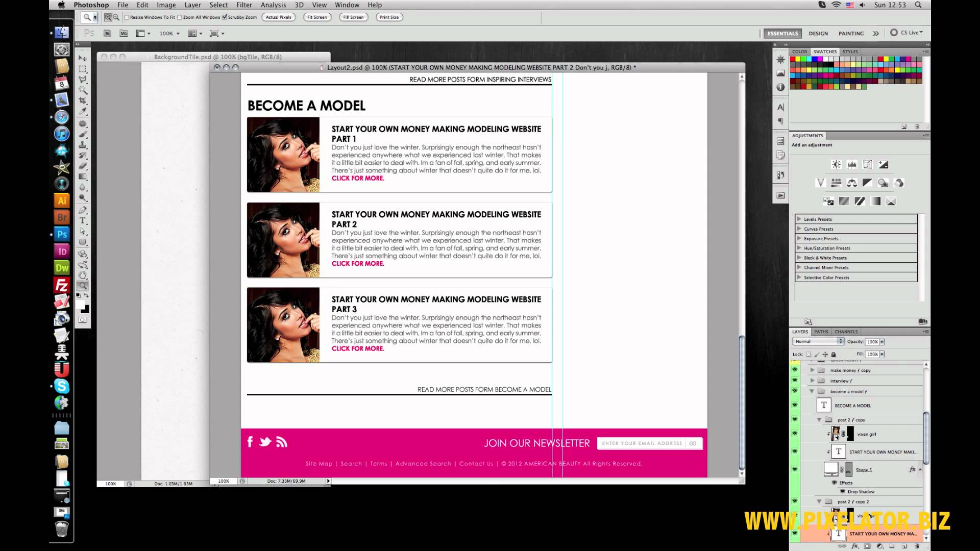Expand the Curves Presets list
980x551 pixels.
coord(800,229)
